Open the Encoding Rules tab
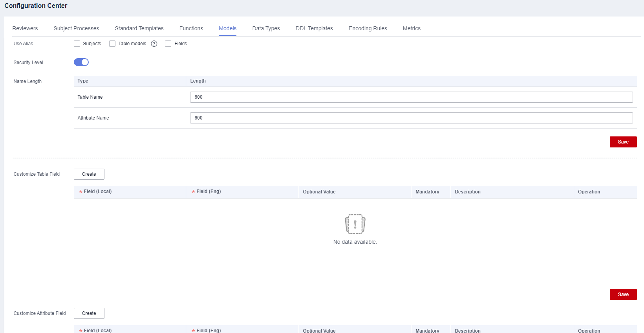 tap(368, 28)
